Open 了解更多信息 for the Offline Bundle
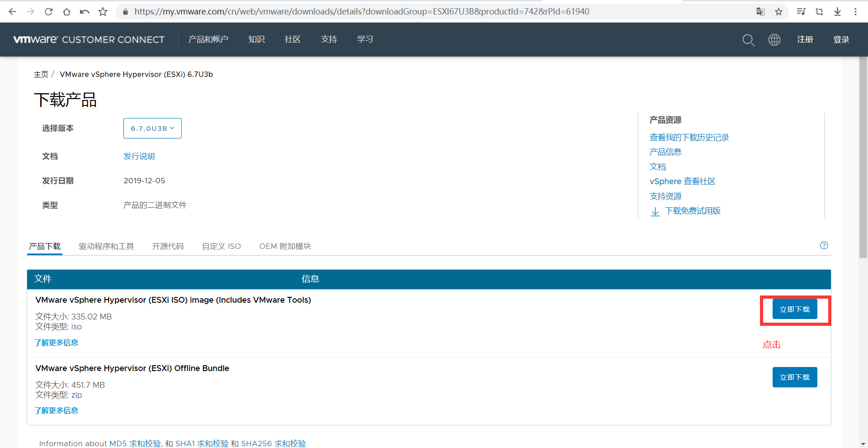 pyautogui.click(x=57, y=410)
